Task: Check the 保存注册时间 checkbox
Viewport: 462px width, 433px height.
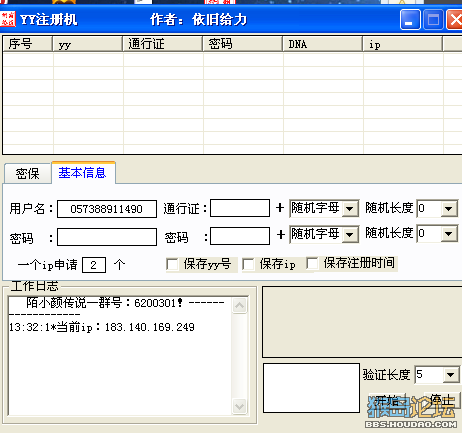Action: (312, 263)
